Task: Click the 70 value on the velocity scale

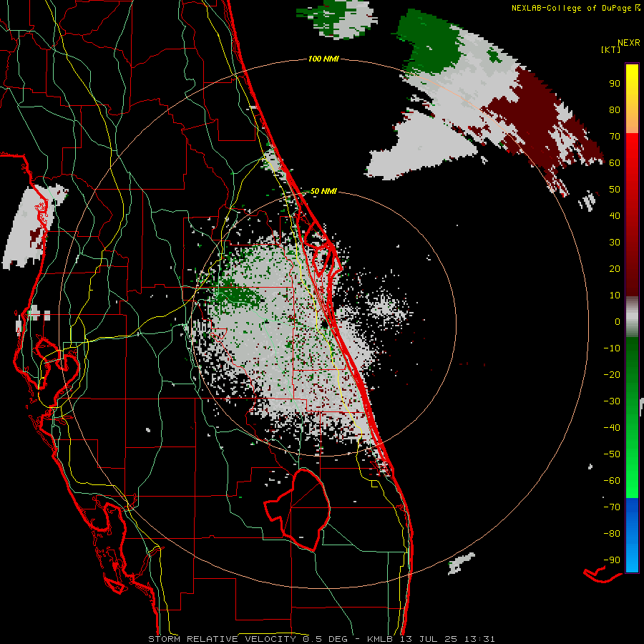Action: (x=615, y=137)
